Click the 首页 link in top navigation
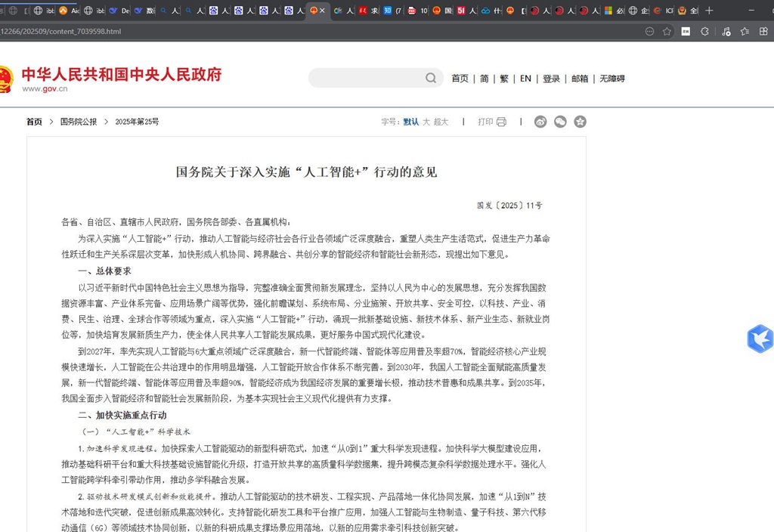This screenshot has width=774, height=532. (x=460, y=79)
